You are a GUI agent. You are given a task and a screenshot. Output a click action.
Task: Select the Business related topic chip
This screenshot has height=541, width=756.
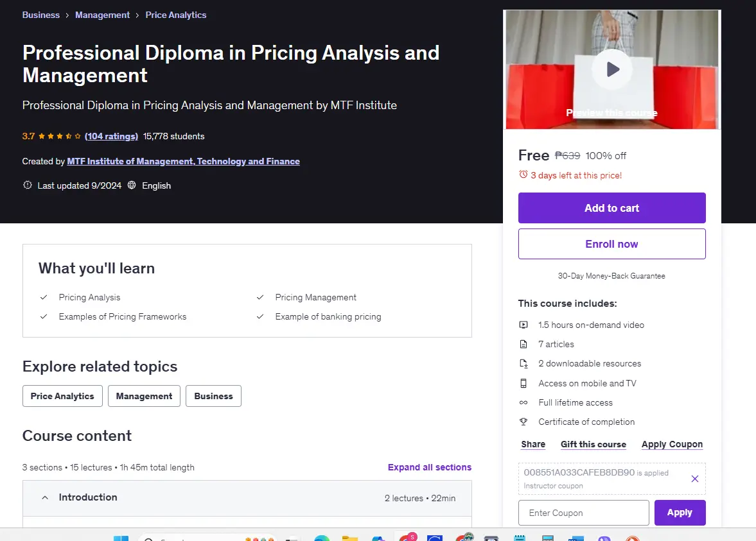pyautogui.click(x=214, y=396)
